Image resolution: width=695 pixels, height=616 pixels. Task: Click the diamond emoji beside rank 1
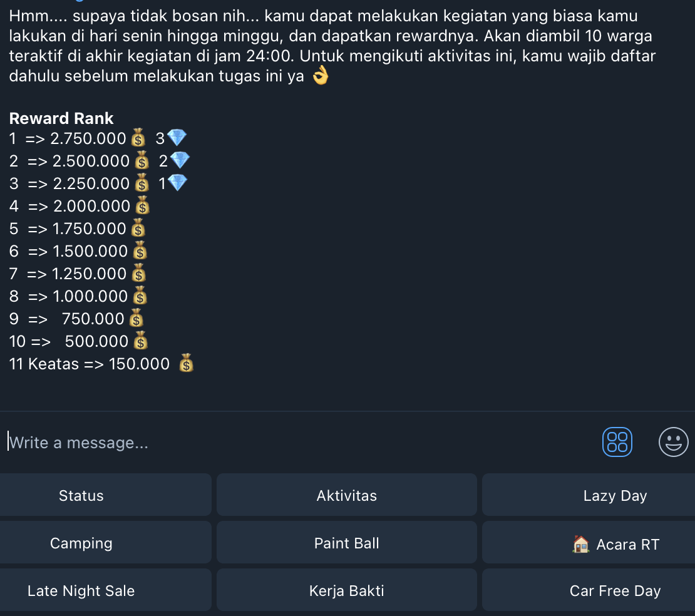177,138
